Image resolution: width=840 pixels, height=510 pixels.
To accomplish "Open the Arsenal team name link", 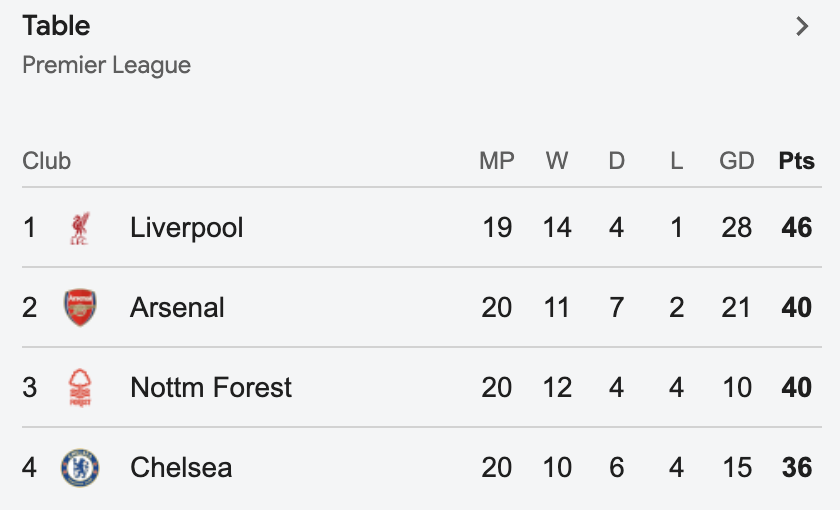I will pyautogui.click(x=177, y=308).
